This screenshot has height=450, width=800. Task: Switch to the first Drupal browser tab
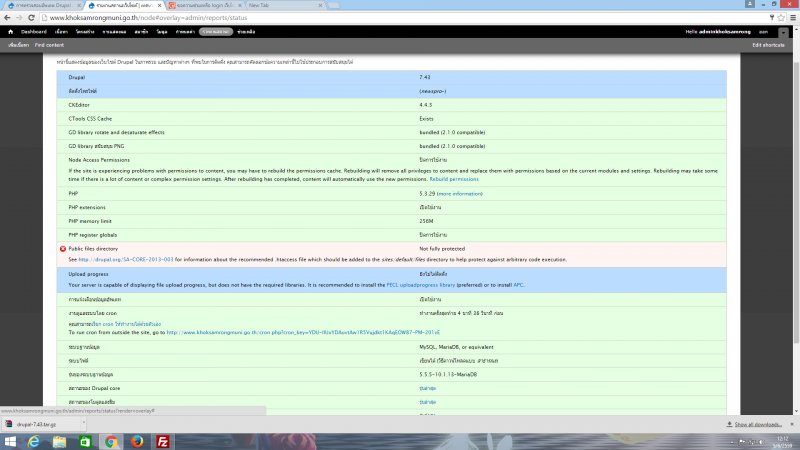[x=42, y=5]
